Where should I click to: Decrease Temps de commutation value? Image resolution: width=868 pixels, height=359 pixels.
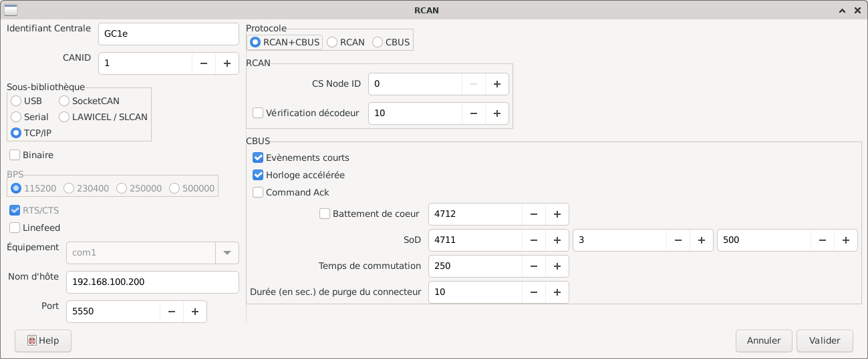(x=534, y=266)
